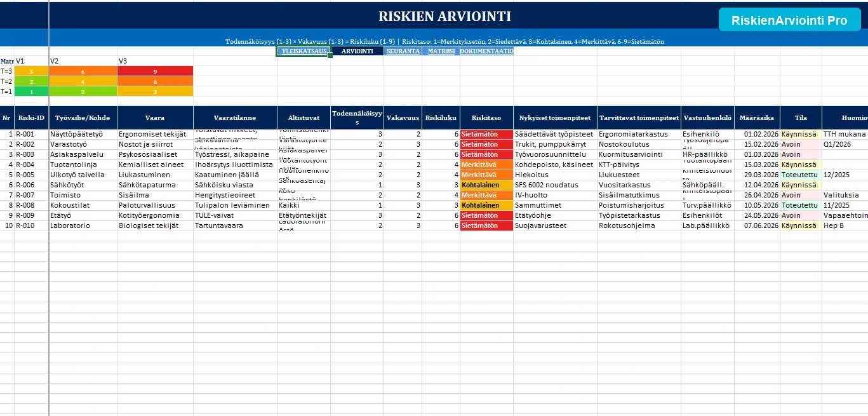Click the Laboratorio cell
868x416 pixels.
83,225
